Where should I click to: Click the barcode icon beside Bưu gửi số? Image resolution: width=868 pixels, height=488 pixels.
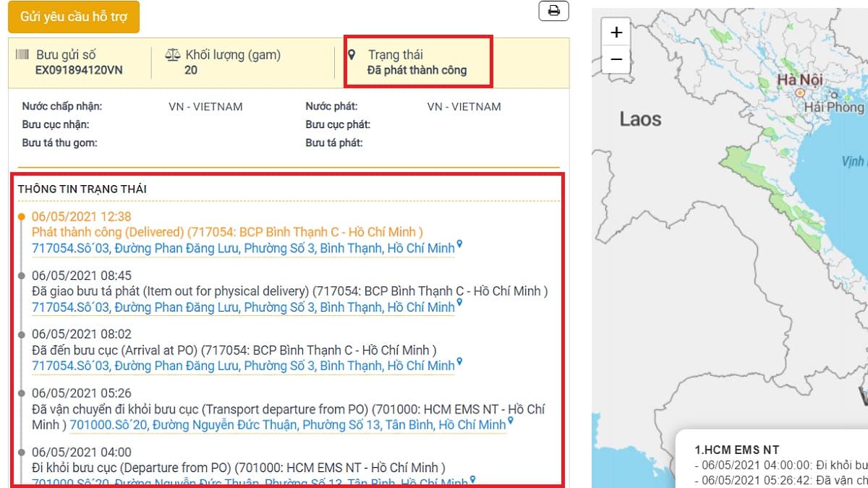22,55
